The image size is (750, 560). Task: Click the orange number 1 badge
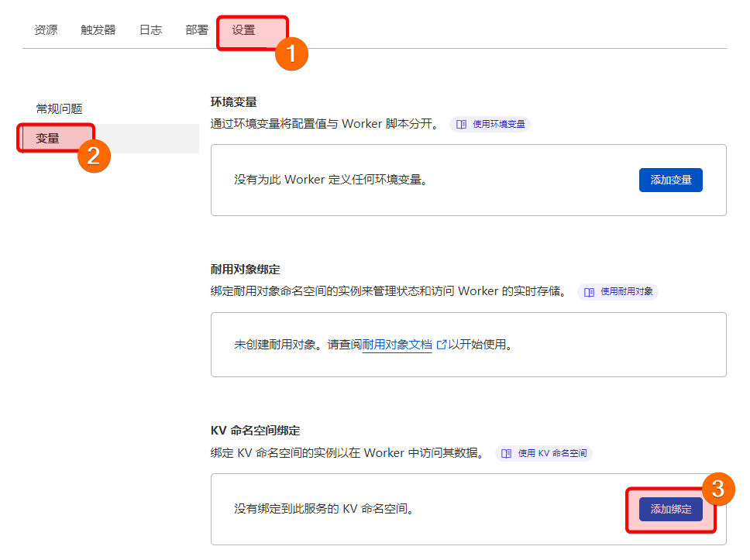pyautogui.click(x=292, y=54)
